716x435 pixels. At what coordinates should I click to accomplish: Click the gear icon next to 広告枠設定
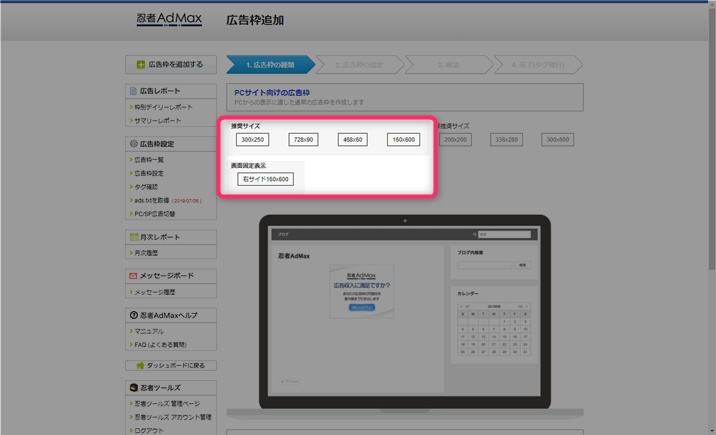coord(133,144)
